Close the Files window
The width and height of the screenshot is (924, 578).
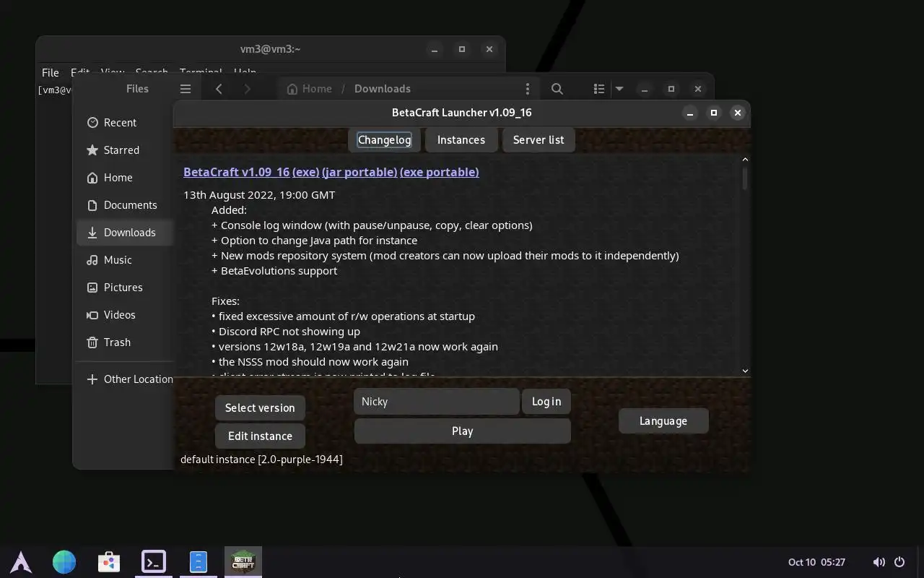(x=698, y=89)
